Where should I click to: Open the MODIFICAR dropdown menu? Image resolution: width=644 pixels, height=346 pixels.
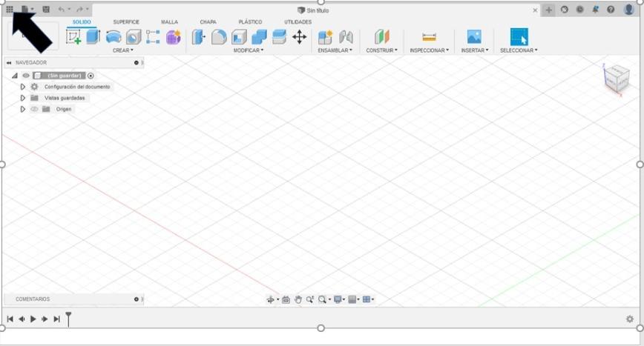coord(248,50)
